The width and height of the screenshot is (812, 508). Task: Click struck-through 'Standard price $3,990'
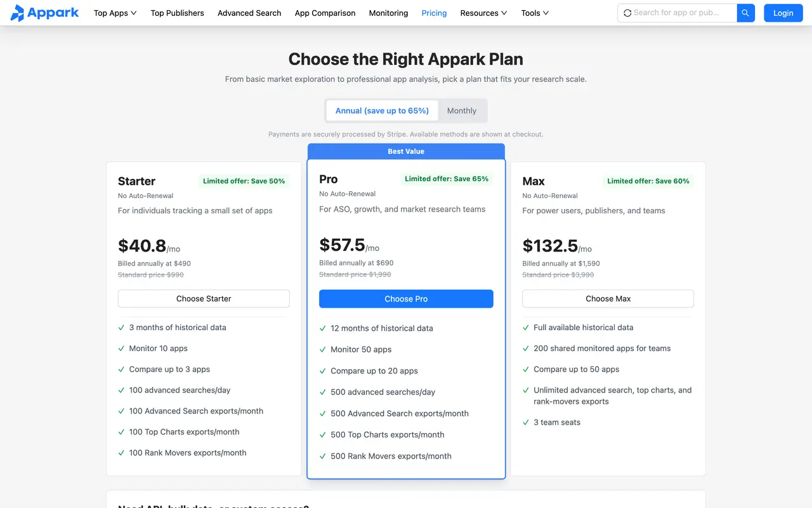(x=558, y=275)
